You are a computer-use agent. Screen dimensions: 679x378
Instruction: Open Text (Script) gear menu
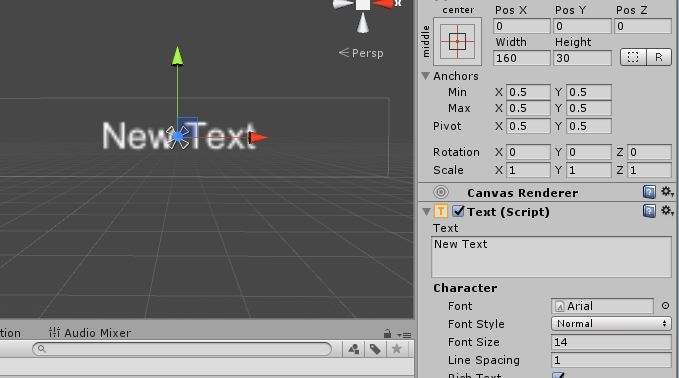666,211
